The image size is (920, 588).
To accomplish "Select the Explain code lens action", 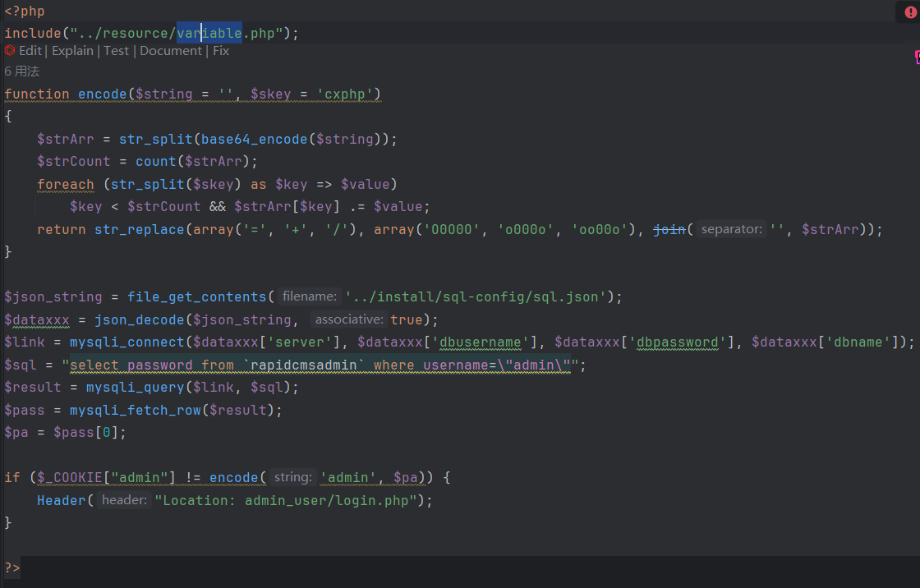I will tap(72, 51).
